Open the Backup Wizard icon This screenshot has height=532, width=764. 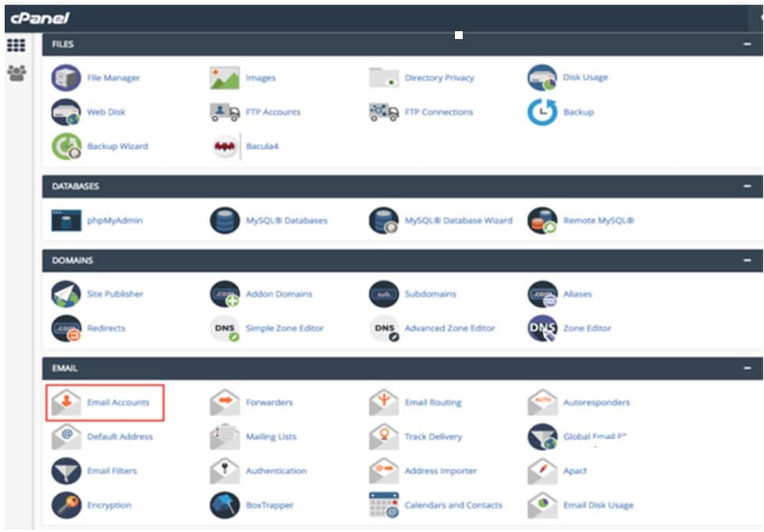click(x=66, y=146)
